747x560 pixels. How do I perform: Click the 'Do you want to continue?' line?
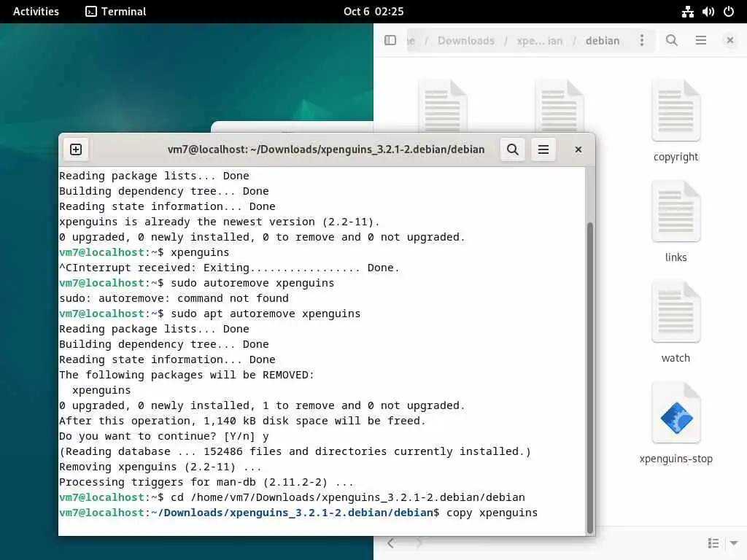point(164,436)
